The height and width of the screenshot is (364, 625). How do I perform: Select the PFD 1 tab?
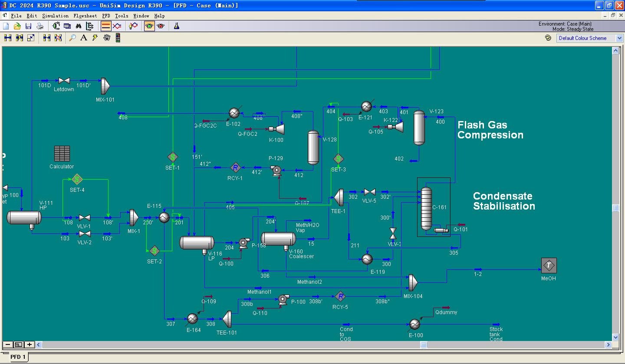18,357
